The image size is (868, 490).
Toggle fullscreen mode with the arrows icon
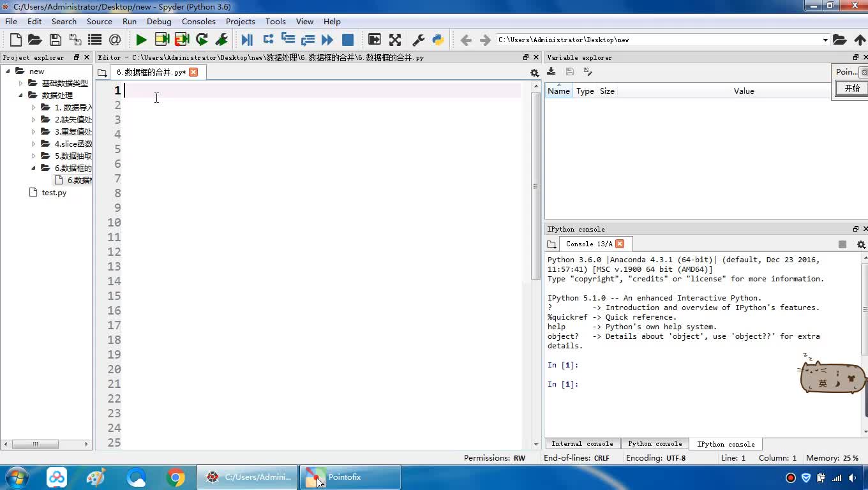[x=395, y=40]
